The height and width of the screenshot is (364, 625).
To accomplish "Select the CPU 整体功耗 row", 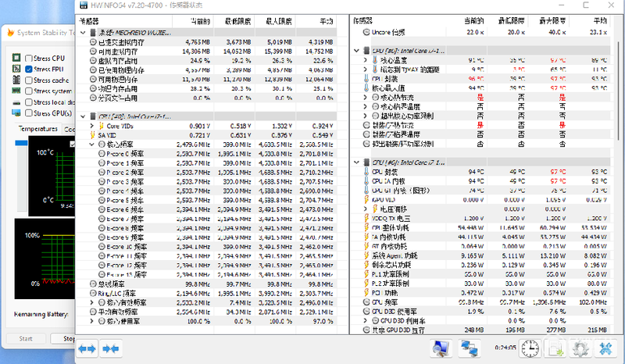I will tap(480, 227).
